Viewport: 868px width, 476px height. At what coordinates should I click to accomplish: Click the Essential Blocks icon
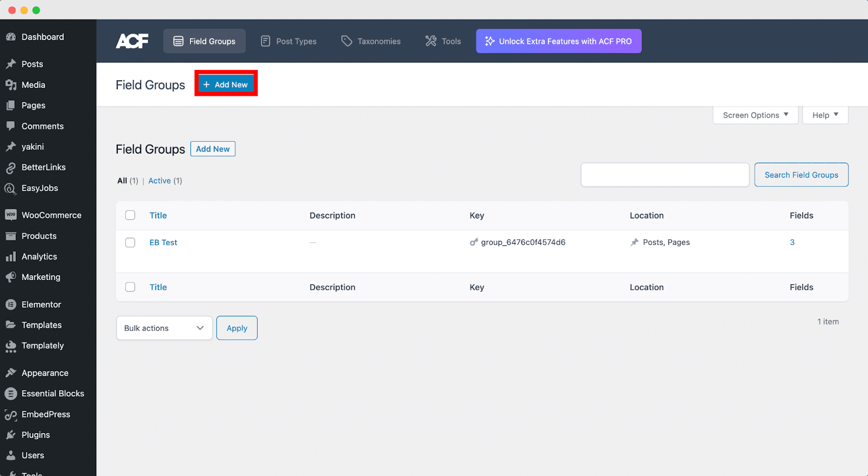click(x=11, y=394)
